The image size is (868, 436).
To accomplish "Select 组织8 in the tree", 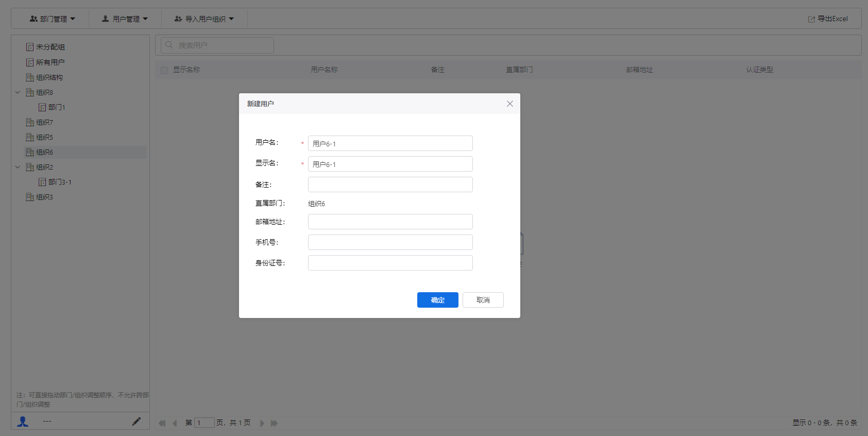I will pos(44,92).
